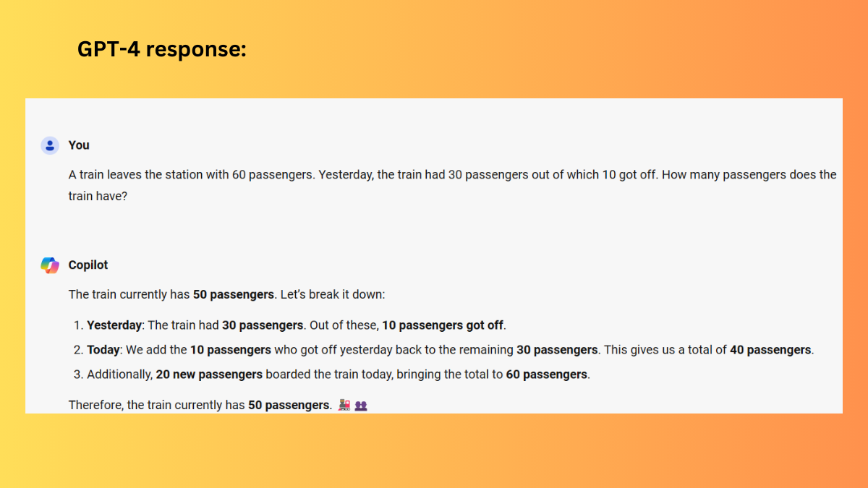
Task: Click bold "50 passengers" in the Therefore line
Action: pos(289,406)
